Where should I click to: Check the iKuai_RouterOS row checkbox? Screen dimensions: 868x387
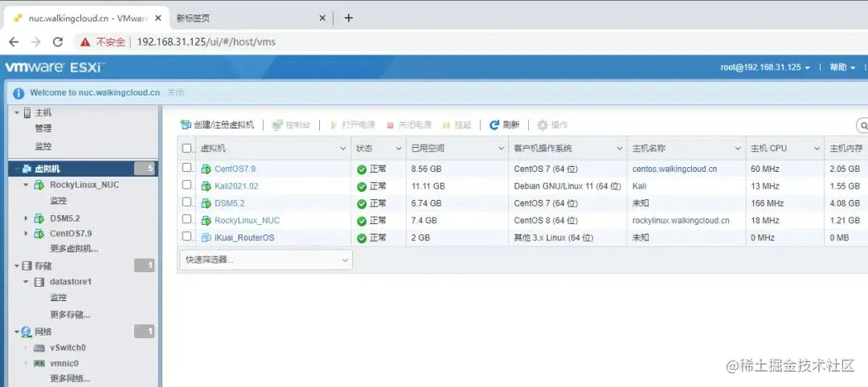tap(186, 236)
